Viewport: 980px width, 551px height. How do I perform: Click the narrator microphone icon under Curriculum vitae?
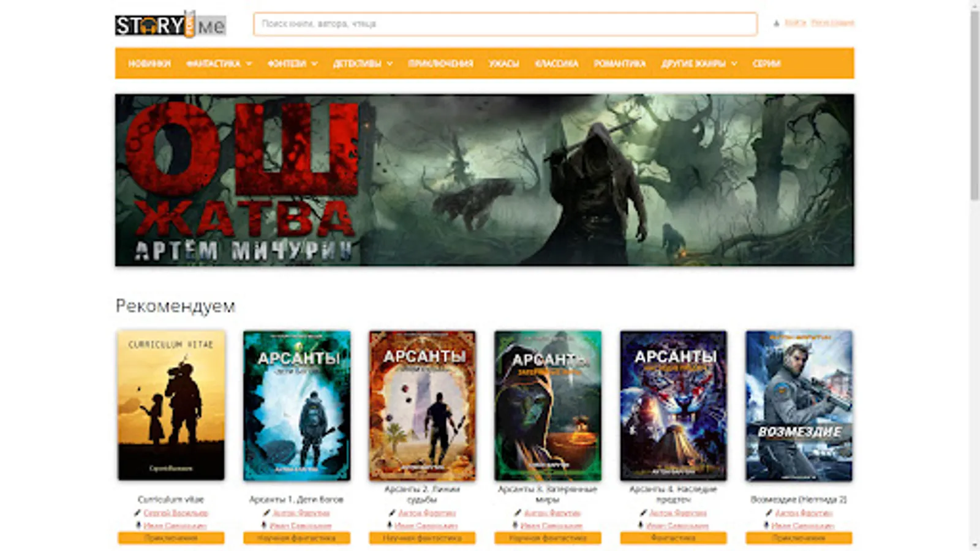[x=138, y=526]
